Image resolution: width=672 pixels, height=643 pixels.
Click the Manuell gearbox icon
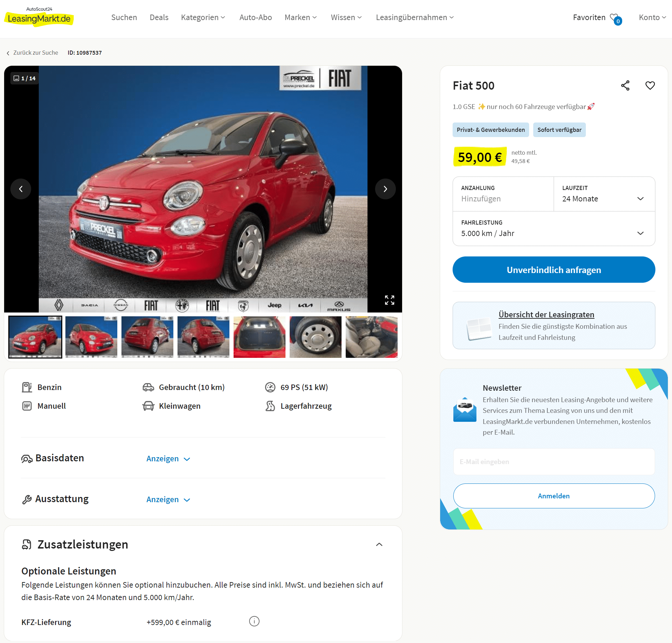pos(27,406)
